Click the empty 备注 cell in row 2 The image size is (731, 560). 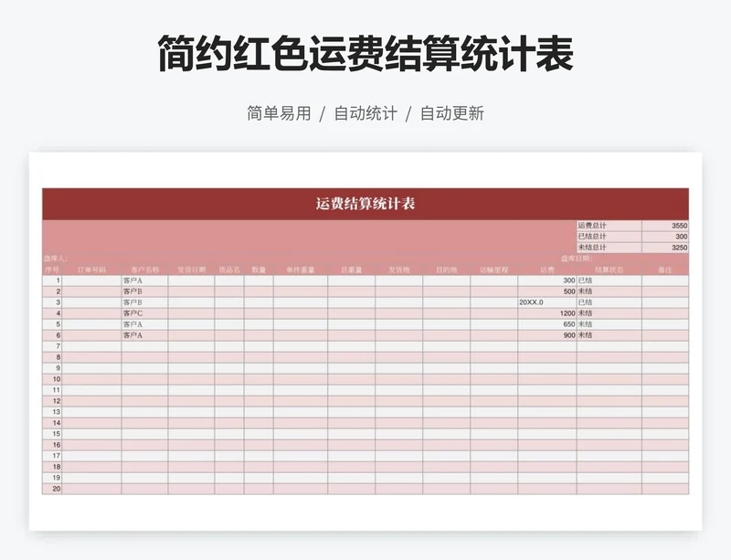pyautogui.click(x=665, y=291)
